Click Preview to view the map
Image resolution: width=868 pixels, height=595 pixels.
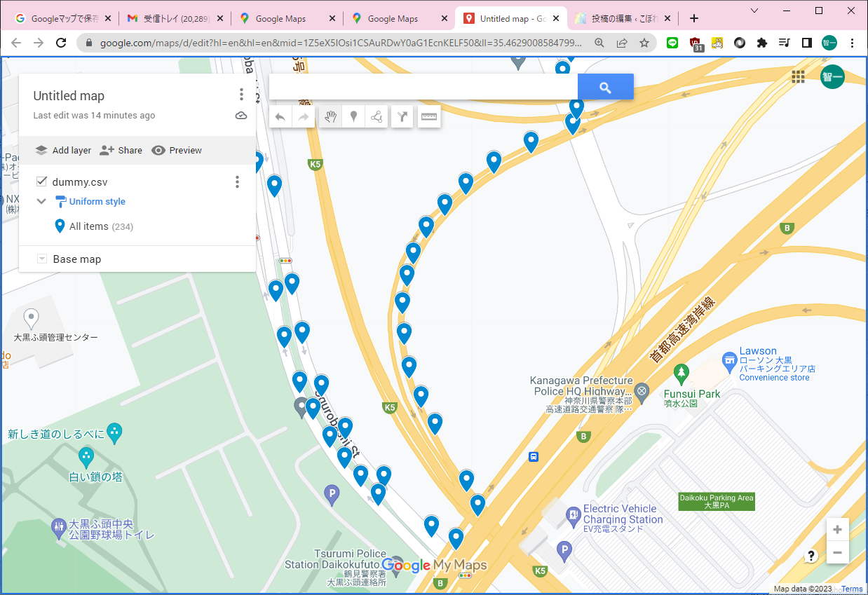pyautogui.click(x=177, y=150)
